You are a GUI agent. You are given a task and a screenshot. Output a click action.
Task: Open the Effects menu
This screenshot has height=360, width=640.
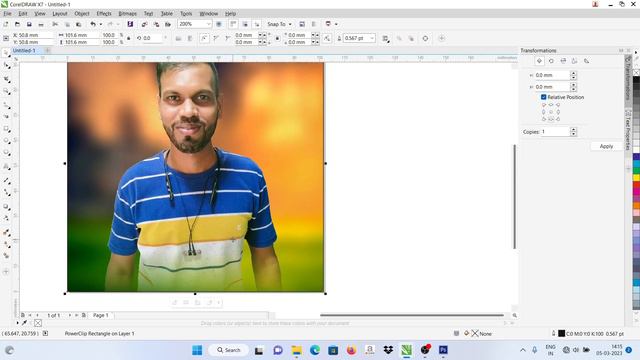pos(104,13)
